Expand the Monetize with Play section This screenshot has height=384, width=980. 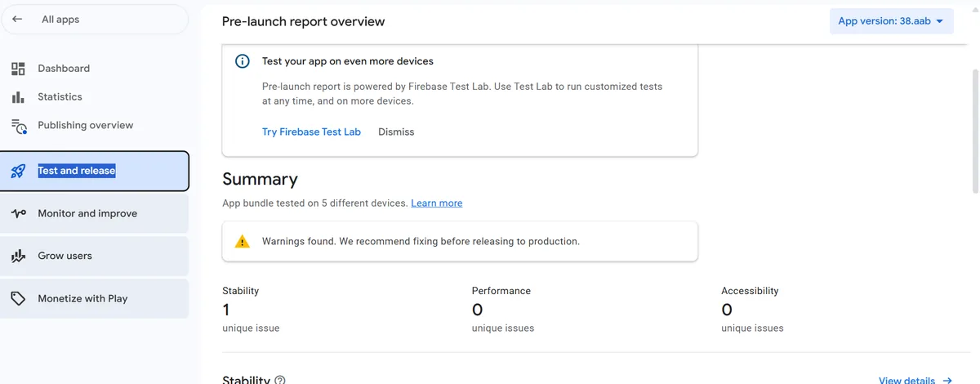[95, 299]
